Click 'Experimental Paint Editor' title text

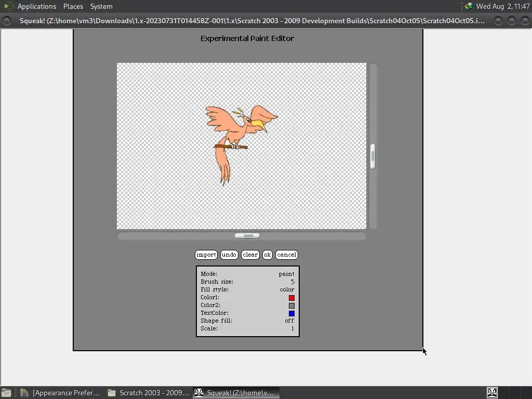tap(247, 38)
